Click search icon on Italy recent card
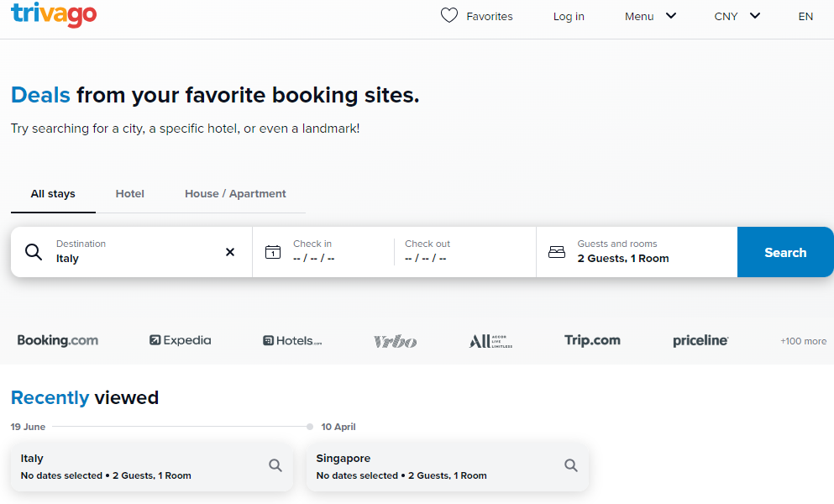 275,465
